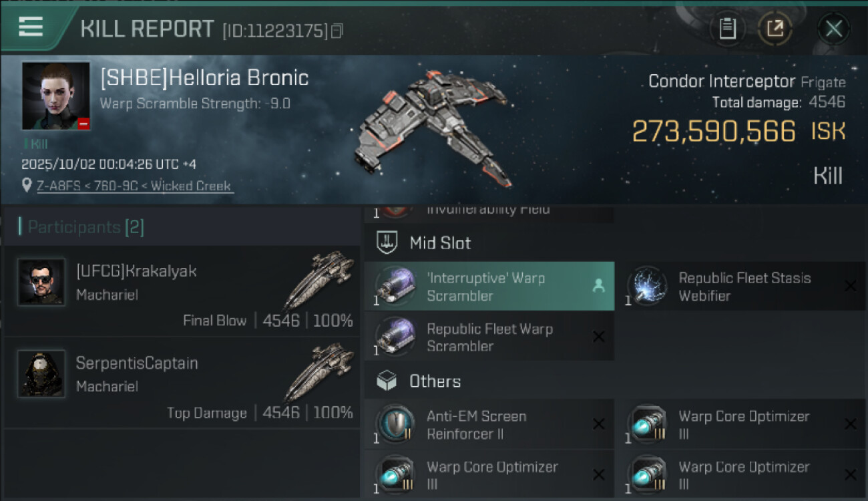Click the X on Republic Fleet Stasis Webifier
Screen dimensions: 868x501
(850, 287)
